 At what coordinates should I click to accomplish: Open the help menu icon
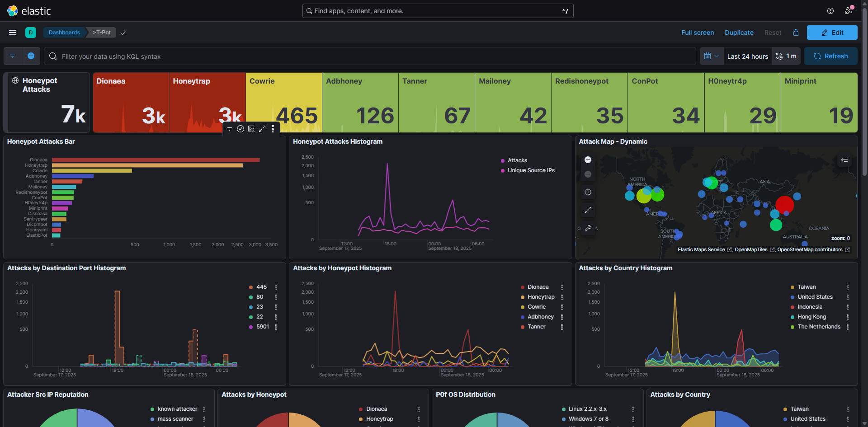point(830,11)
